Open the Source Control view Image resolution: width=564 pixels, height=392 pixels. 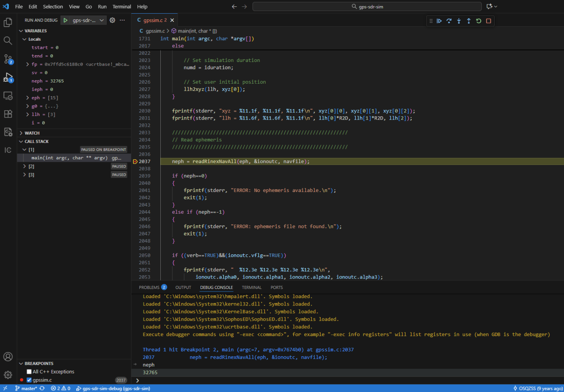8,59
